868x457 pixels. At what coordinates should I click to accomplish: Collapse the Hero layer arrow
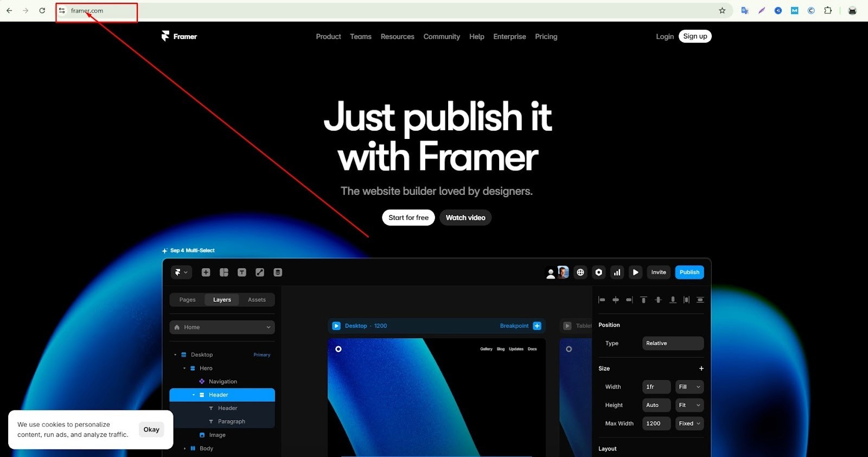pyautogui.click(x=184, y=369)
